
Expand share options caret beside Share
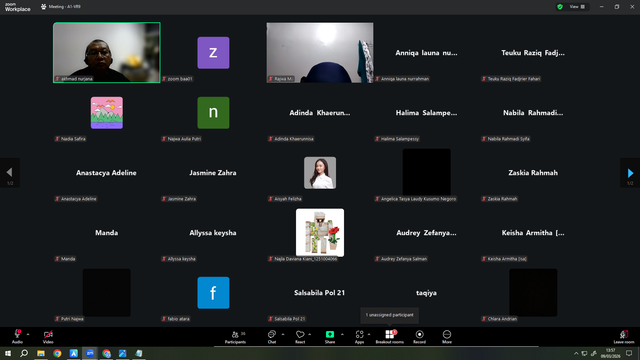click(x=342, y=334)
